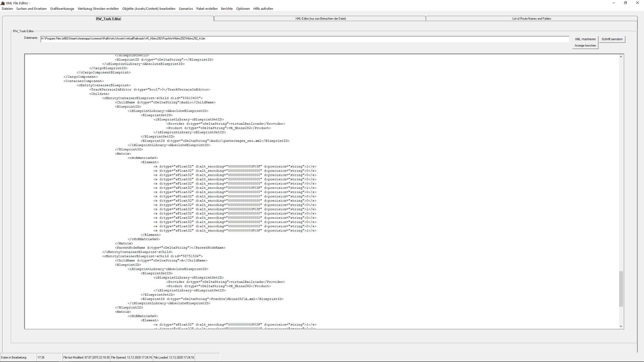Open Objekte (Assets/Content) bearbeiten menu

(x=149, y=9)
